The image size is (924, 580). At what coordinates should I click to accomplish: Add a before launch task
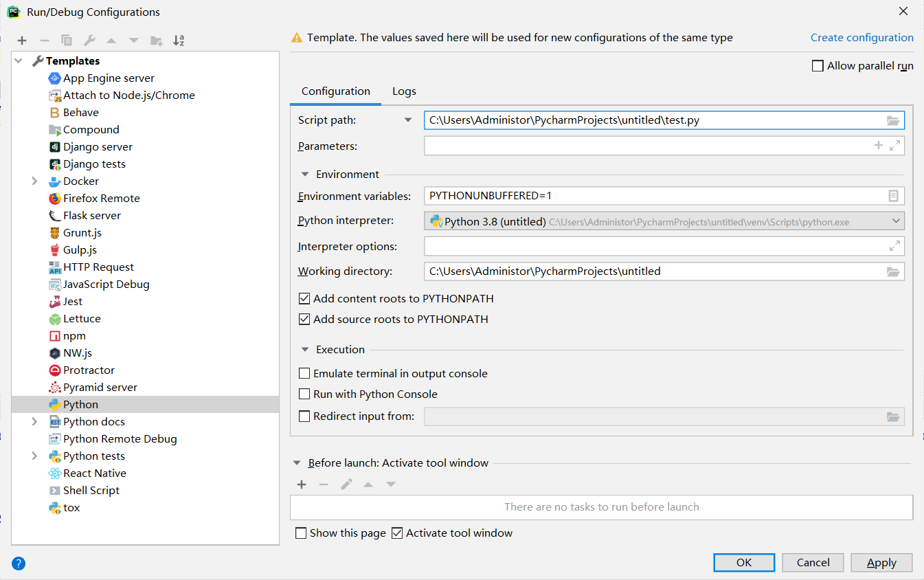pos(301,484)
